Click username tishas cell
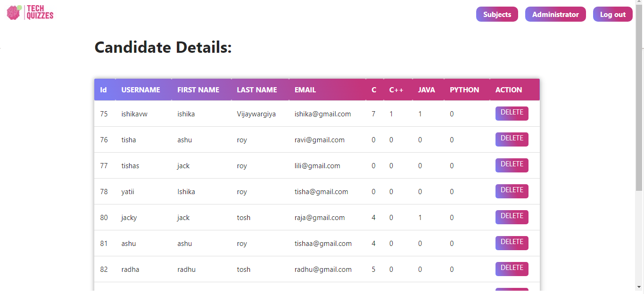644x294 pixels. (130, 165)
